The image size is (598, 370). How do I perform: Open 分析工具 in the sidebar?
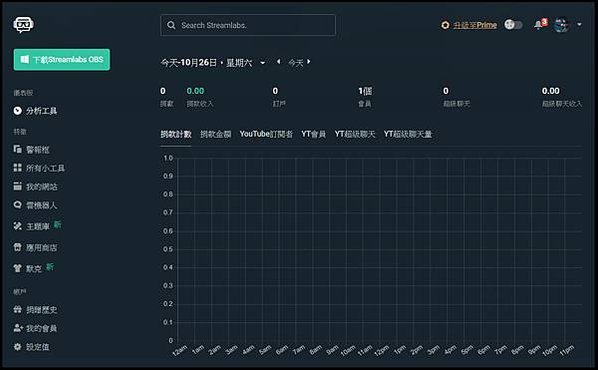tap(42, 111)
